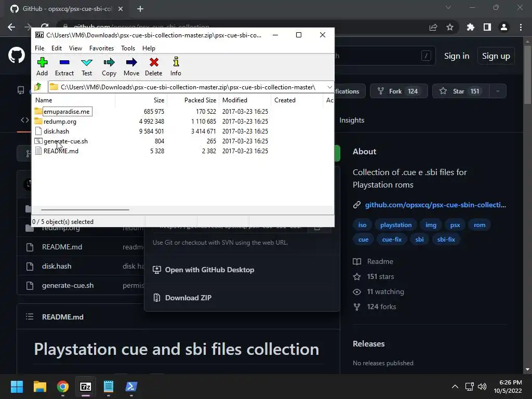This screenshot has width=532, height=399.
Task: Select the emuparadise.me folder
Action: pos(66,112)
